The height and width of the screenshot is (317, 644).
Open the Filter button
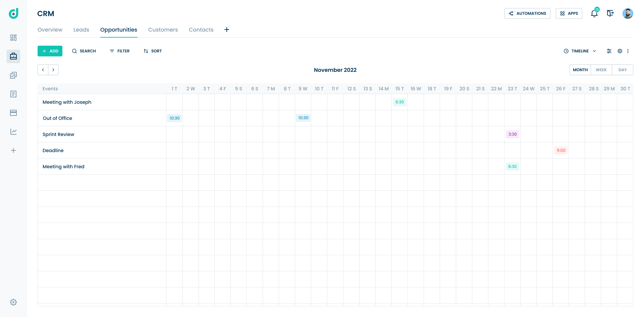119,51
